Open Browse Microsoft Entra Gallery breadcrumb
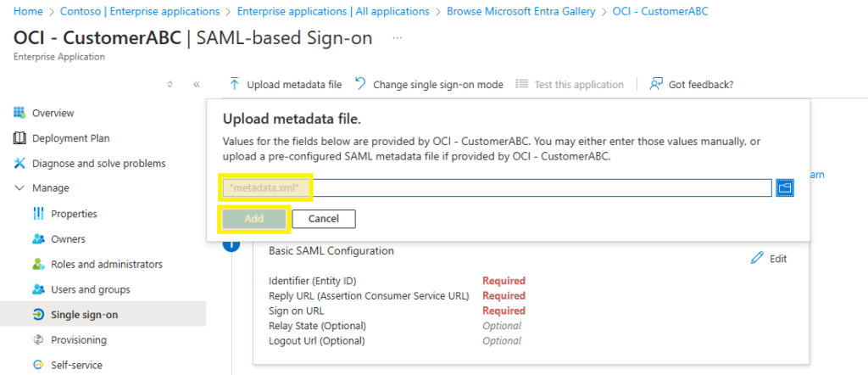This screenshot has height=375, width=868. (x=521, y=11)
